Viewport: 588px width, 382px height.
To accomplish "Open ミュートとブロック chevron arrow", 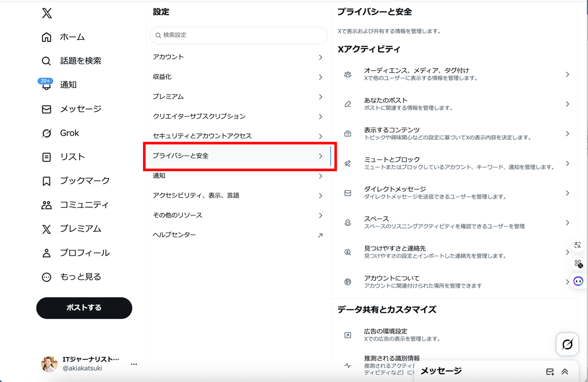I will pyautogui.click(x=567, y=163).
